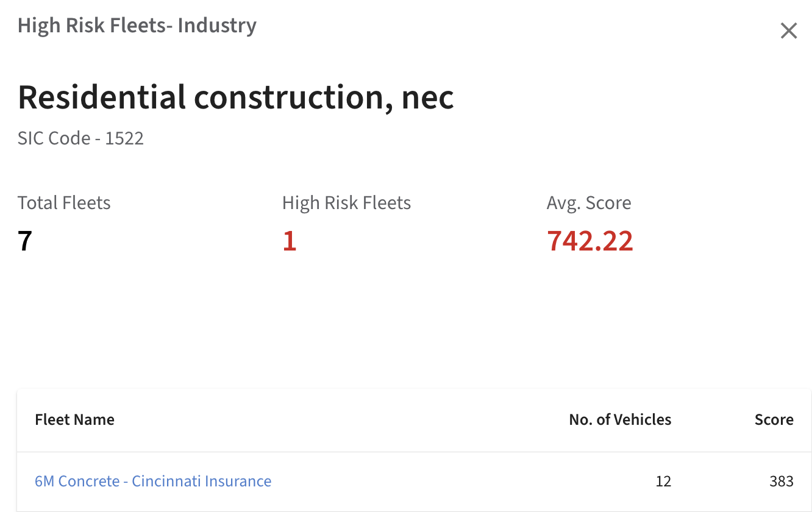This screenshot has height=512, width=812.
Task: Click the vehicle count 12 in the row
Action: [x=663, y=481]
